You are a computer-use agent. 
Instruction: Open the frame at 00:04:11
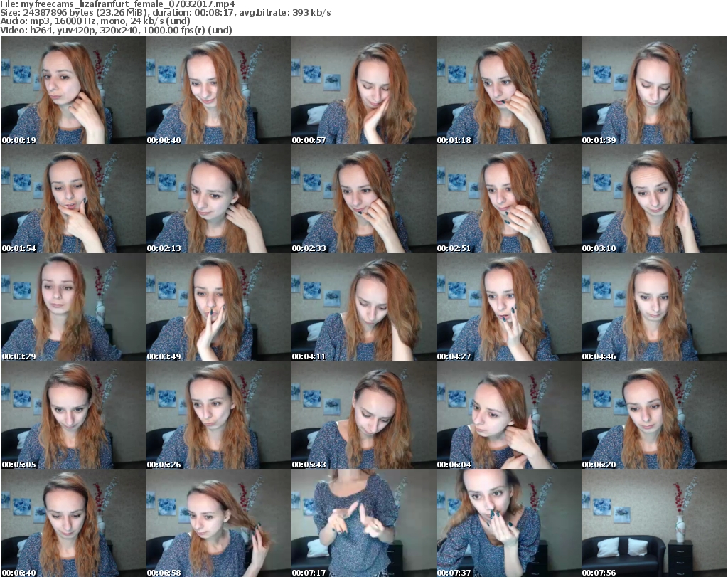[363, 307]
